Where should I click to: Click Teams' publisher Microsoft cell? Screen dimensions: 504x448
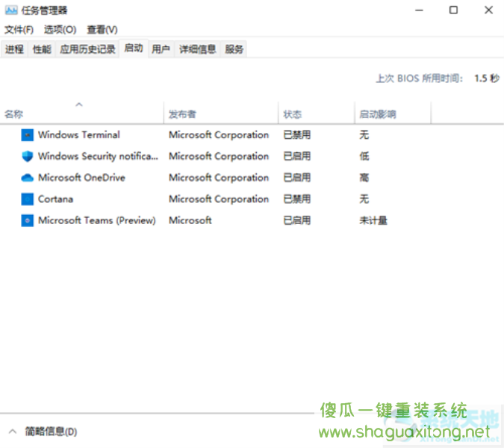[x=190, y=220]
